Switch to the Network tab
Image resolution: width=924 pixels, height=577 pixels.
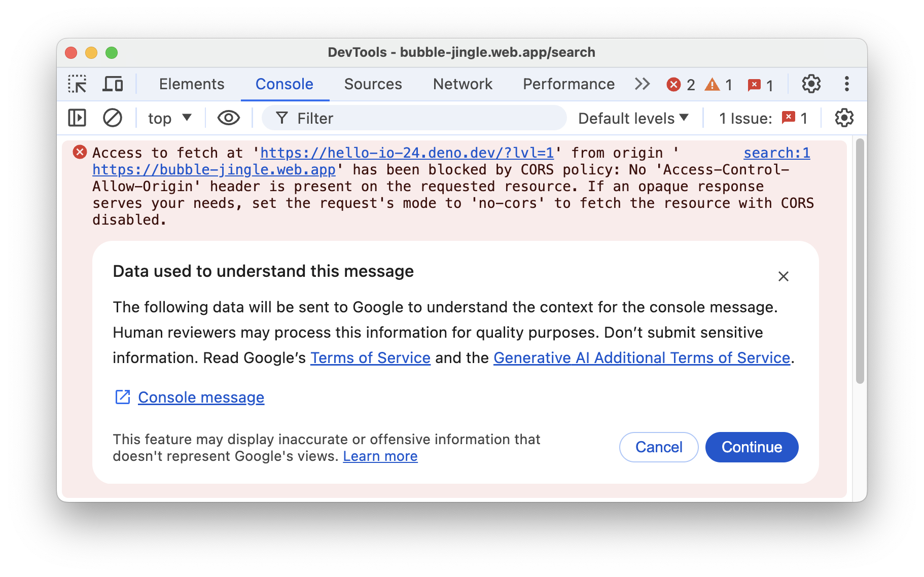(462, 84)
